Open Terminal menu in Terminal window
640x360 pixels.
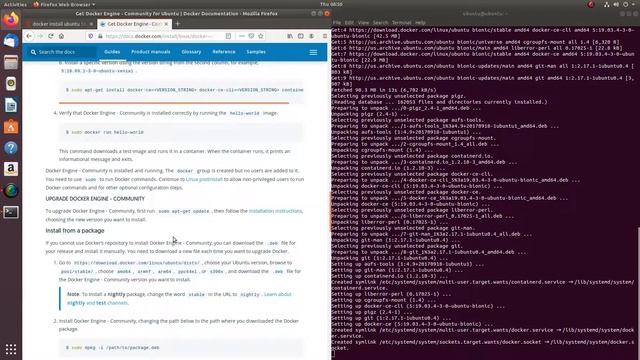(401, 22)
